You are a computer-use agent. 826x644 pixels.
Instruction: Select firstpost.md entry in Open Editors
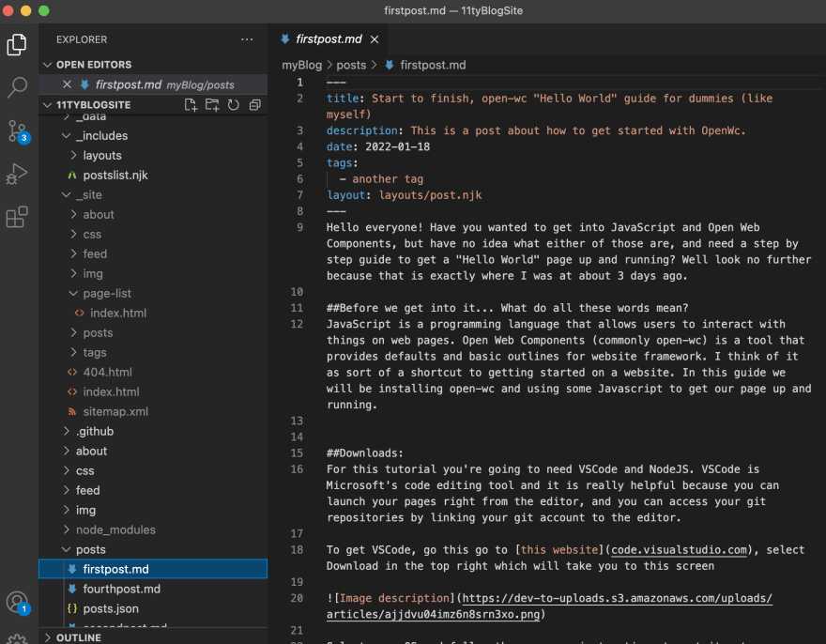point(153,84)
